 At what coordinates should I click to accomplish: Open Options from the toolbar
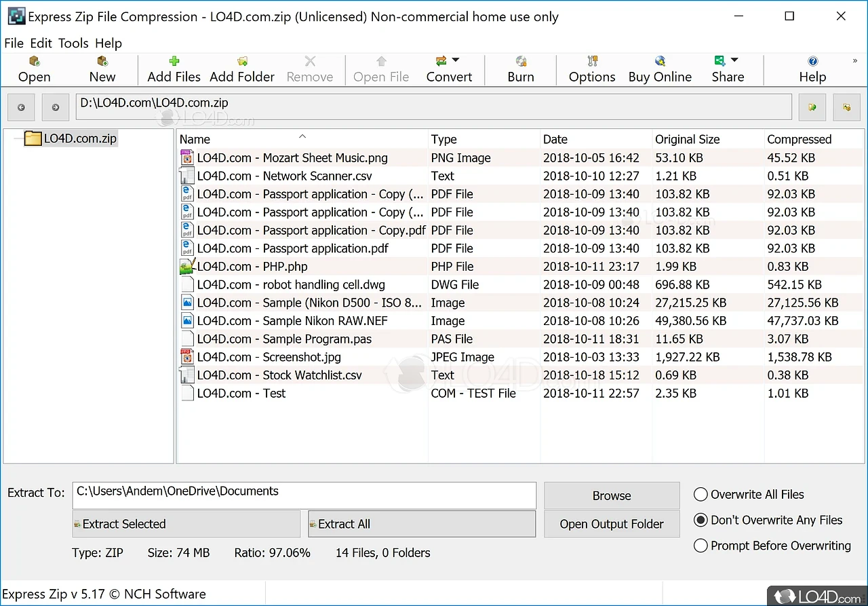[592, 69]
